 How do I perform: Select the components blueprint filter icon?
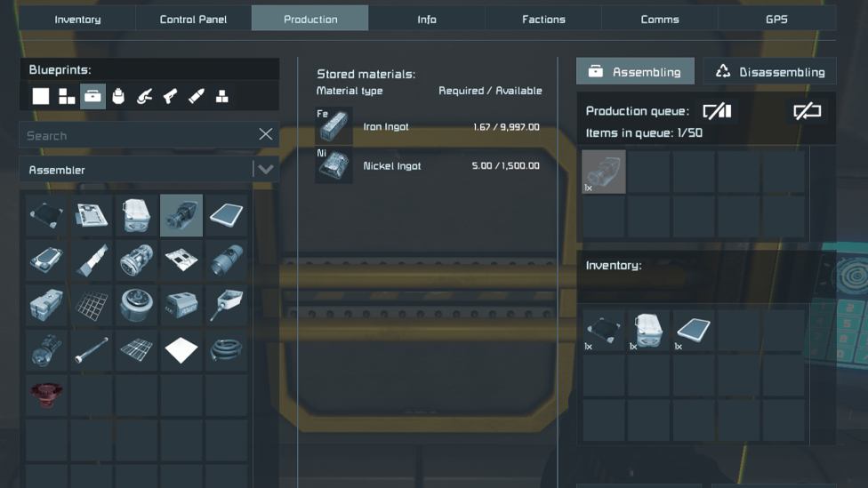click(x=92, y=96)
